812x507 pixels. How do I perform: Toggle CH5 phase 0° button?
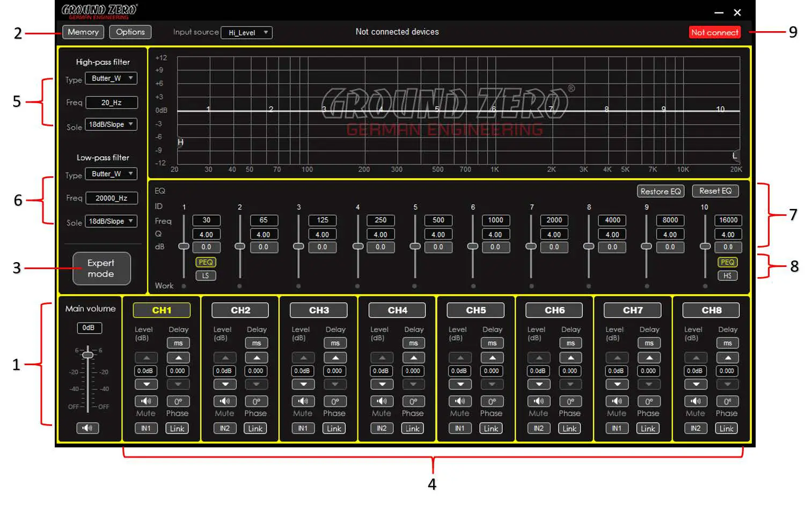(x=492, y=401)
